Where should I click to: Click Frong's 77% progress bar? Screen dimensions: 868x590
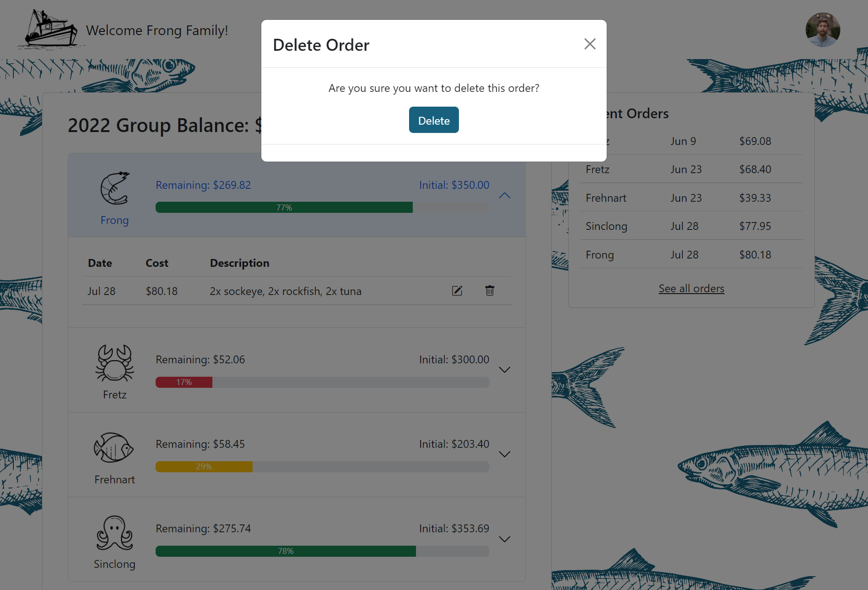click(x=284, y=207)
